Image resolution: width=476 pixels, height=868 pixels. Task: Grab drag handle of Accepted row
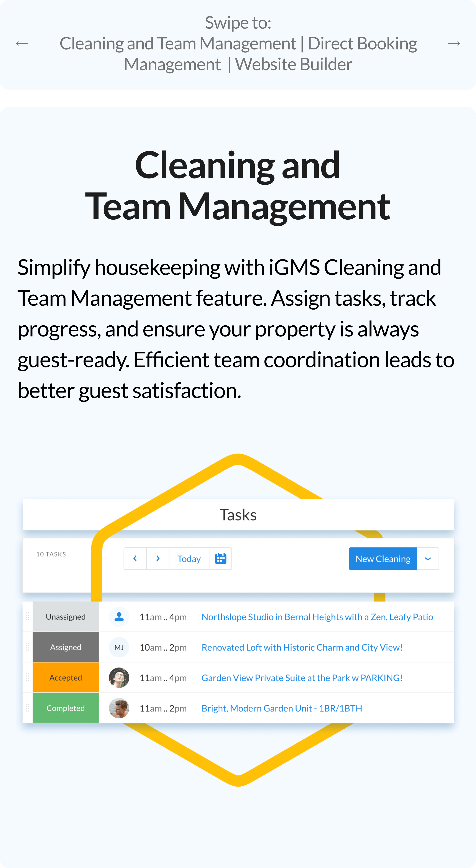click(28, 677)
